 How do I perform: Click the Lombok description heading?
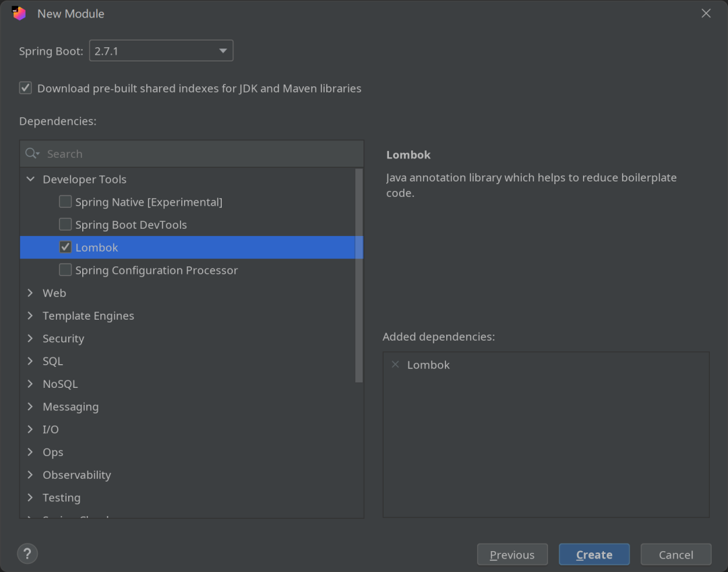pyautogui.click(x=408, y=154)
